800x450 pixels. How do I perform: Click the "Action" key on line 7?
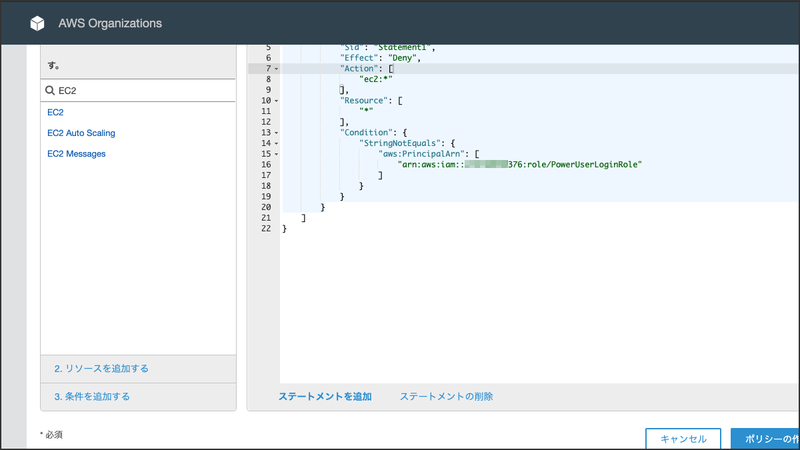pos(360,68)
